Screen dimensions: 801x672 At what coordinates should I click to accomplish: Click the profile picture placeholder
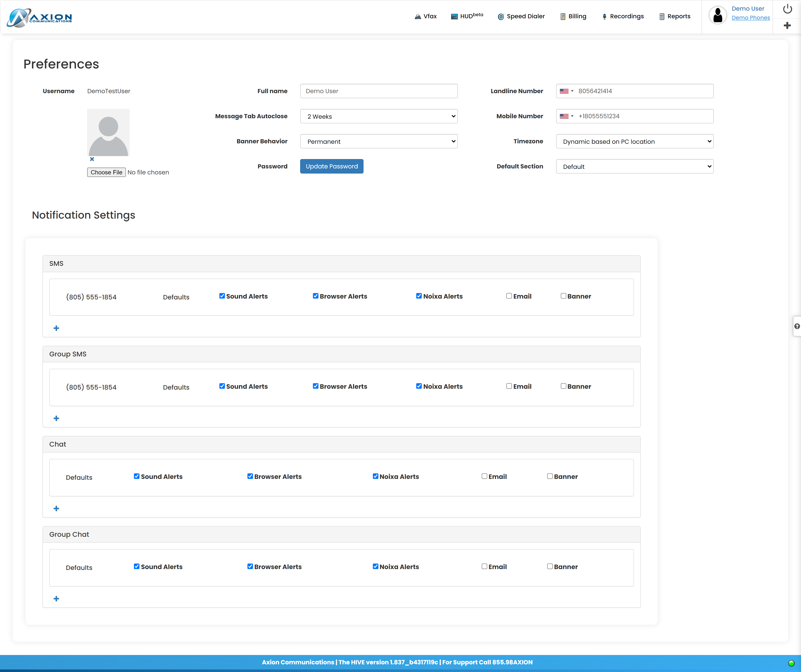108,132
